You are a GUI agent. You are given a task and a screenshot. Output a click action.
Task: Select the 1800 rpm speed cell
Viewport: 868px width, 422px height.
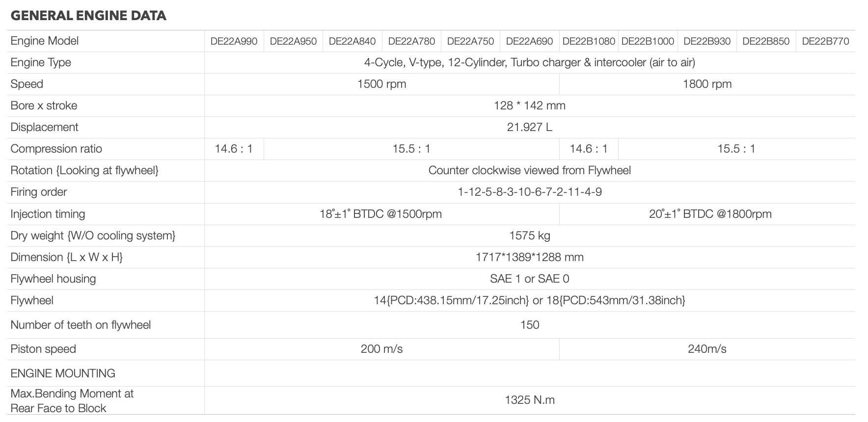pos(707,84)
